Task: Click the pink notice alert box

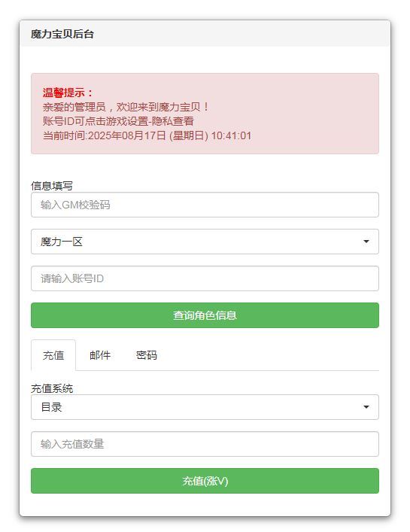Action: click(x=205, y=114)
